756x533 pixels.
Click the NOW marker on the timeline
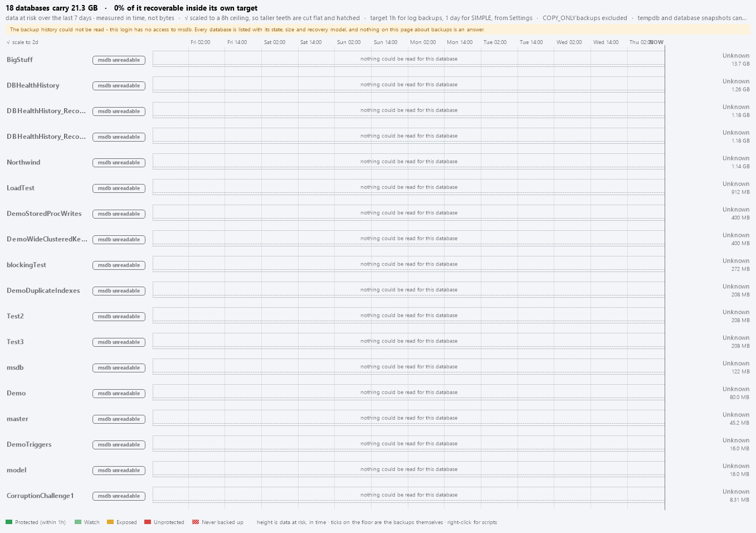tap(657, 42)
